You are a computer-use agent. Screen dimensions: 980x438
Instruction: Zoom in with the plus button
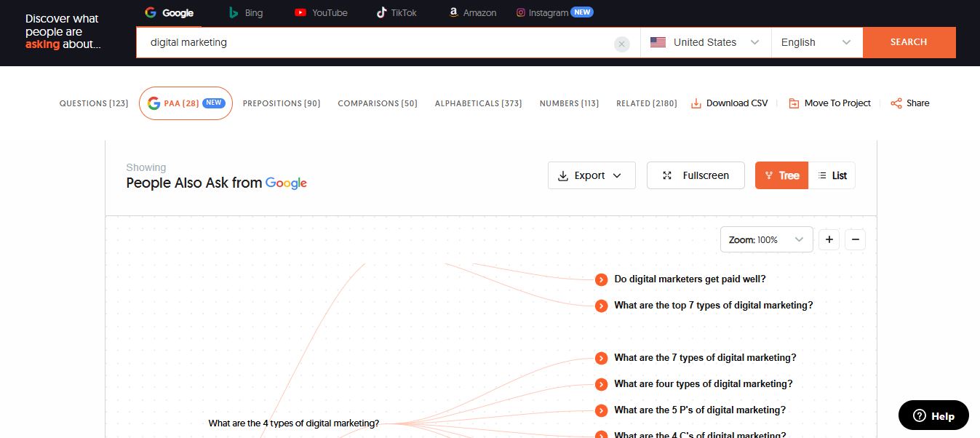pos(829,239)
